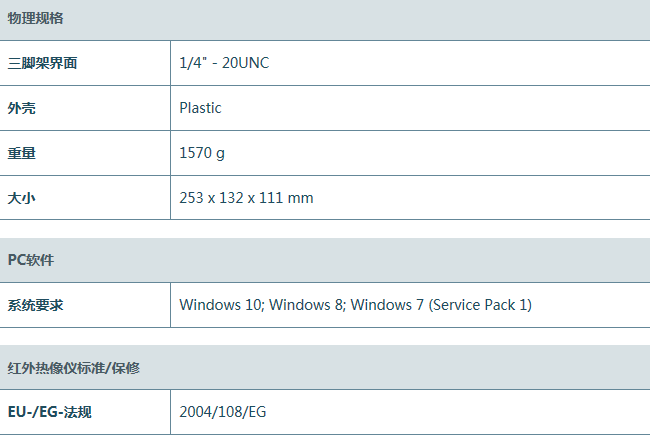Click the number 132 in dimensions
The width and height of the screenshot is (650, 440).
(234, 198)
